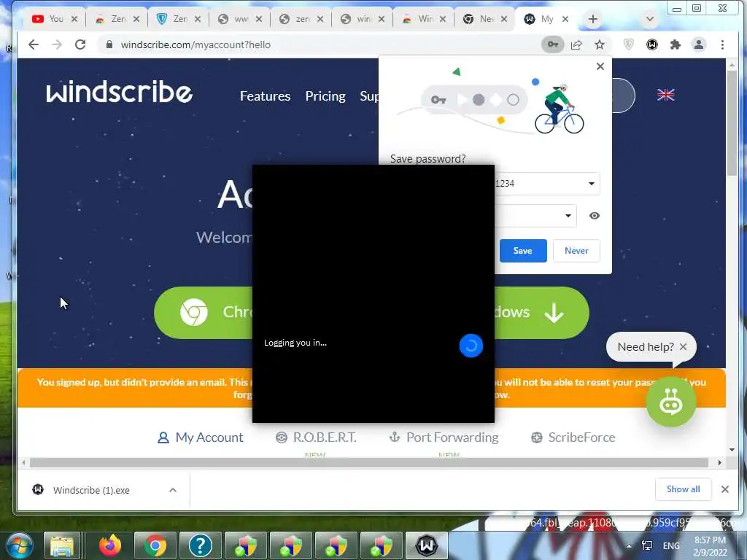Open the taskbar clock
Image resolution: width=747 pixels, height=560 pixels.
click(x=710, y=546)
